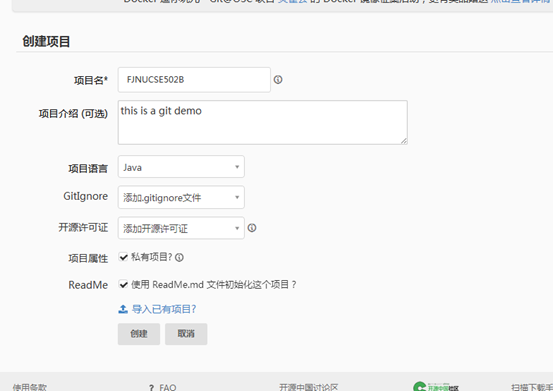Click the question mark icon beside FAQ
Image resolution: width=553 pixels, height=391 pixels.
(151, 387)
